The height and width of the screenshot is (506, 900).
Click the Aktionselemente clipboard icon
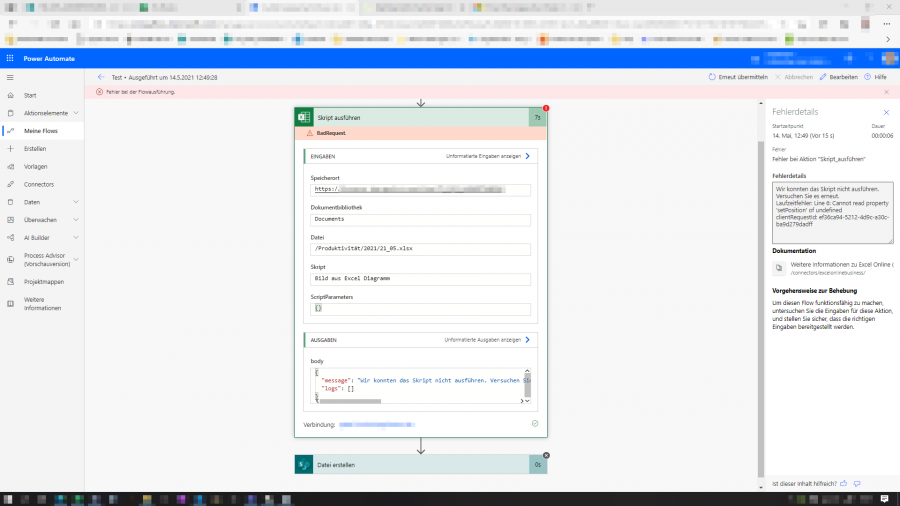pyautogui.click(x=10, y=113)
